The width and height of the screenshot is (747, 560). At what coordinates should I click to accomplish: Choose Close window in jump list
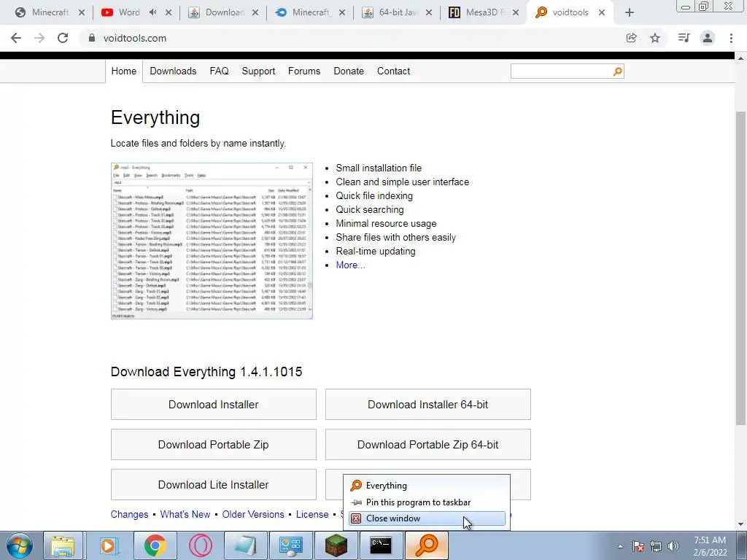(x=427, y=518)
